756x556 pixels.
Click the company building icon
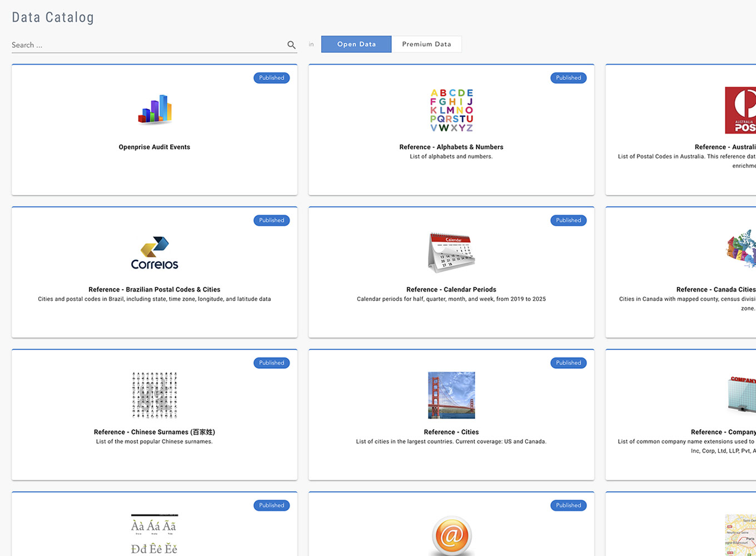tap(742, 394)
